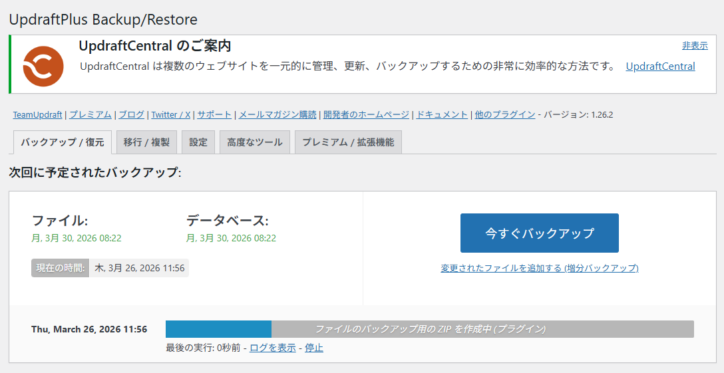Click the バージョン: 1.26.2 text
This screenshot has width=724, height=373.
[x=578, y=115]
